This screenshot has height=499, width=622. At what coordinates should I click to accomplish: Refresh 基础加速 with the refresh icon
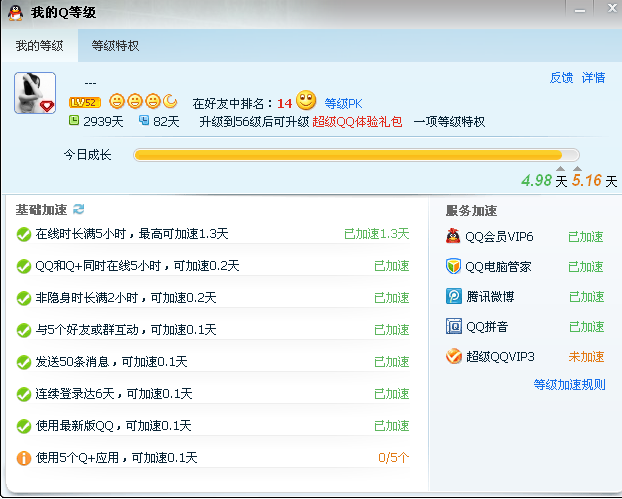(x=79, y=209)
